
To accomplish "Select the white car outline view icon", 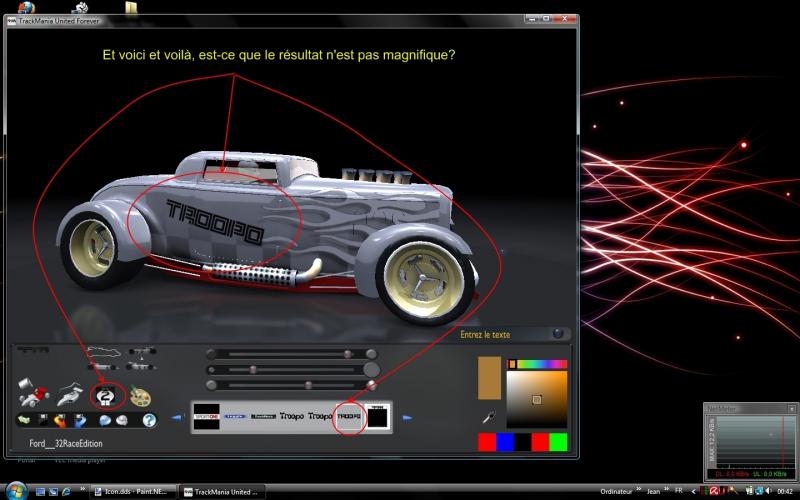I will [104, 352].
